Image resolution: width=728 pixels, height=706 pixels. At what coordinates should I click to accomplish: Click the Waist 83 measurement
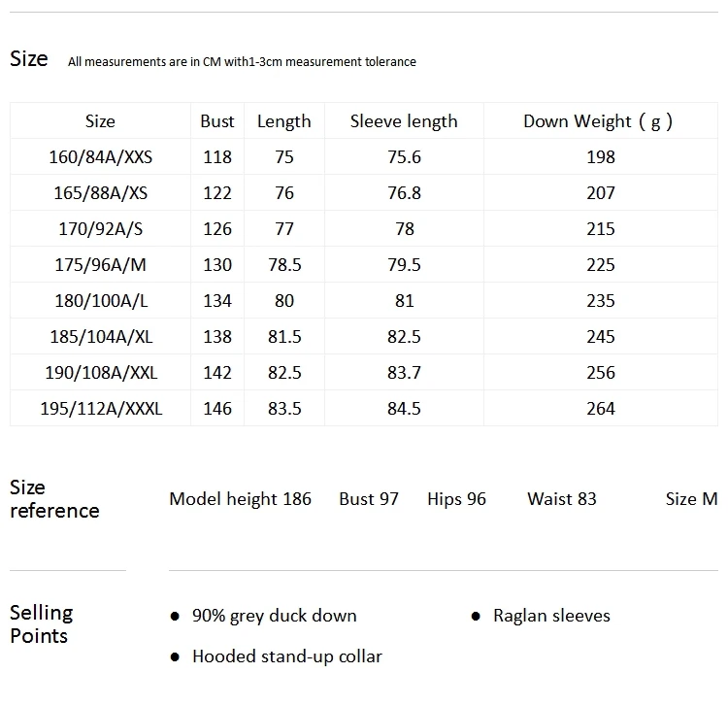(562, 499)
